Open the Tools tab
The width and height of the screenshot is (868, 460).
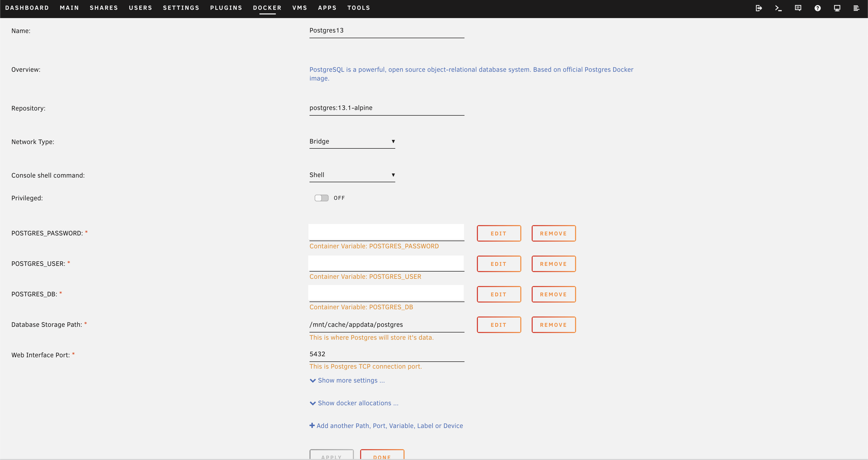coord(359,8)
